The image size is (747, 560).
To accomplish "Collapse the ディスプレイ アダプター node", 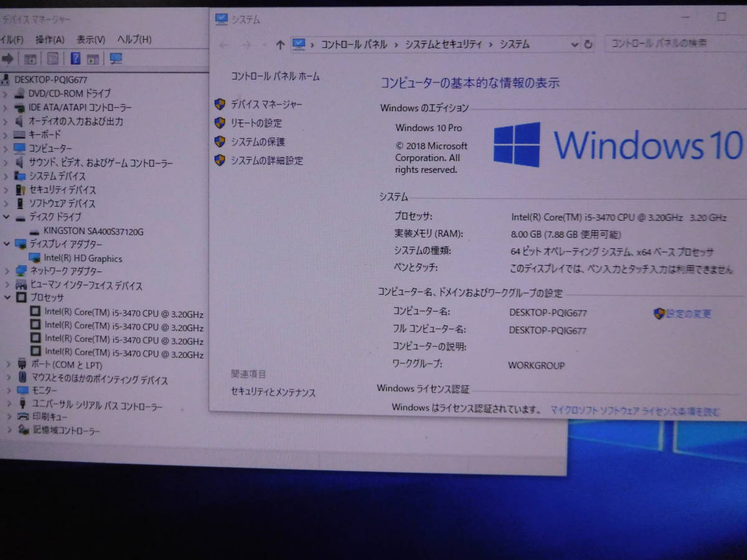I will [x=6, y=244].
